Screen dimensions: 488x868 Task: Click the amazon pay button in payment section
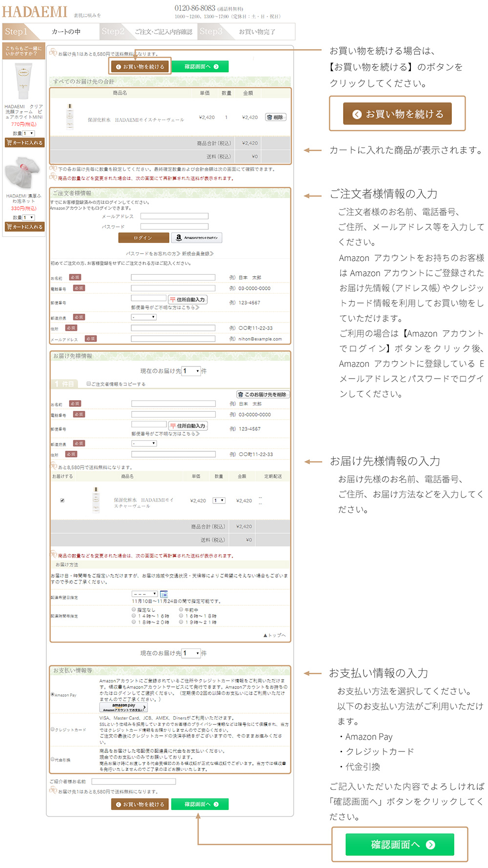click(x=123, y=707)
